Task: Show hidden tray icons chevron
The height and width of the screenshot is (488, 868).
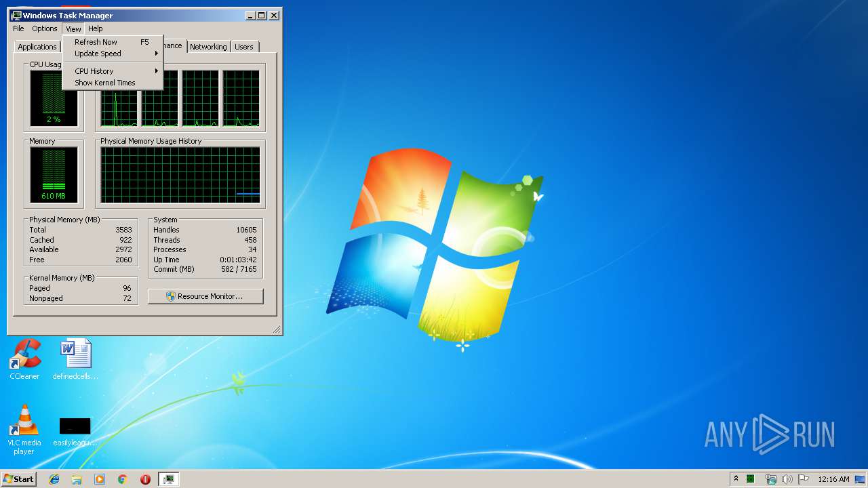Action: coord(736,479)
